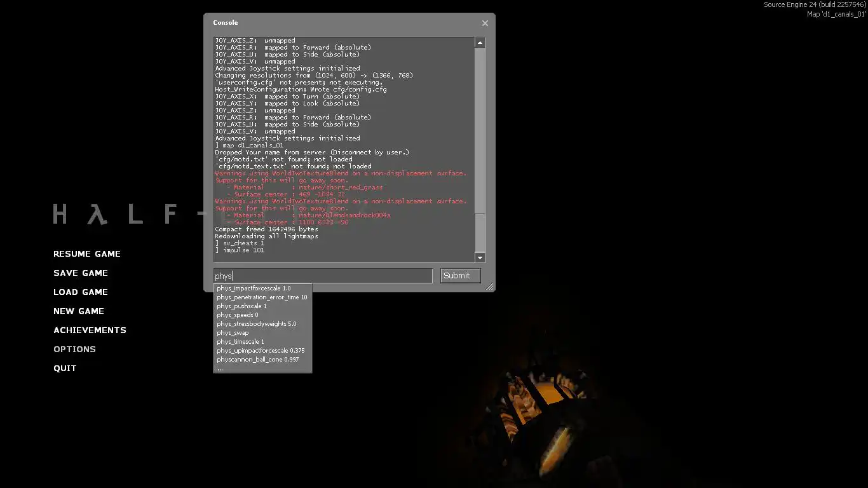The image size is (868, 488).
Task: Open ACHIEVEMENTS from main menu
Action: pyautogui.click(x=90, y=330)
